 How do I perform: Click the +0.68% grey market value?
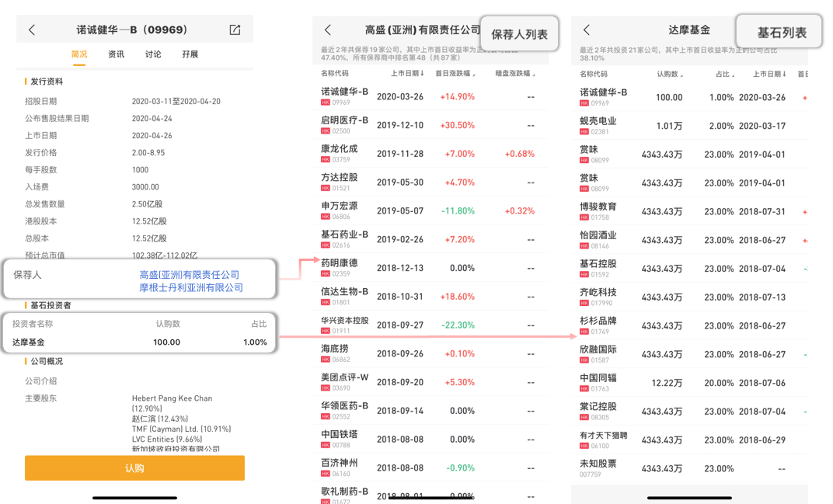[520, 154]
